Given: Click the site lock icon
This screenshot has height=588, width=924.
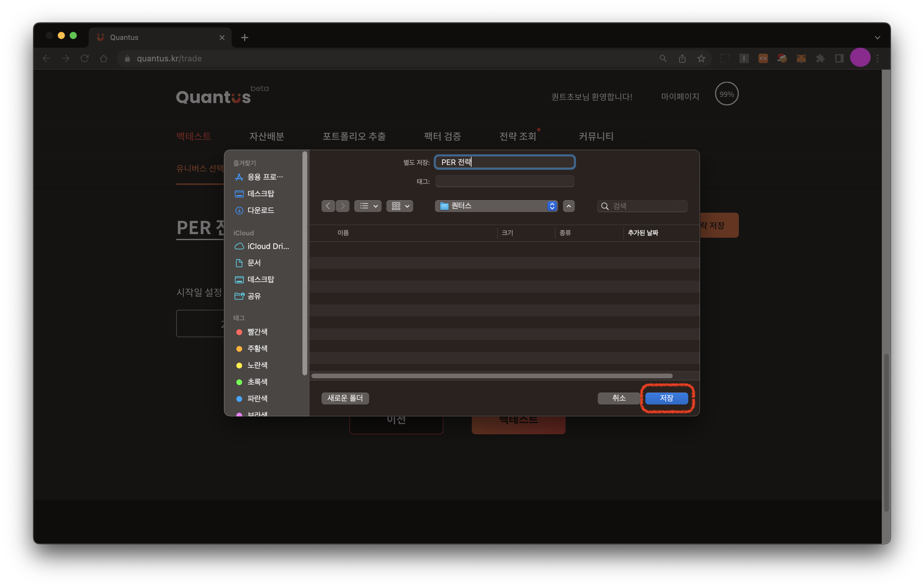Looking at the screenshot, I should pyautogui.click(x=127, y=58).
